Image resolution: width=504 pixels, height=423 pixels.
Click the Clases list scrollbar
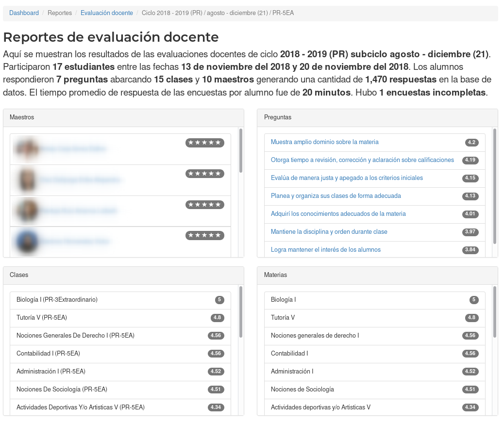pyautogui.click(x=241, y=311)
